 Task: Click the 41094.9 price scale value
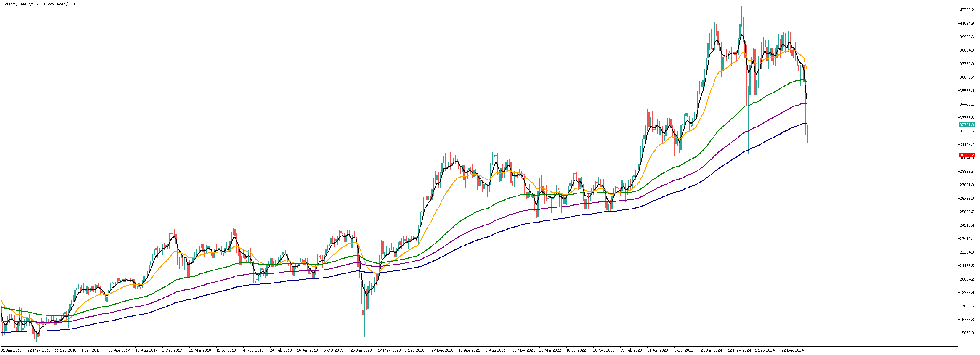967,24
